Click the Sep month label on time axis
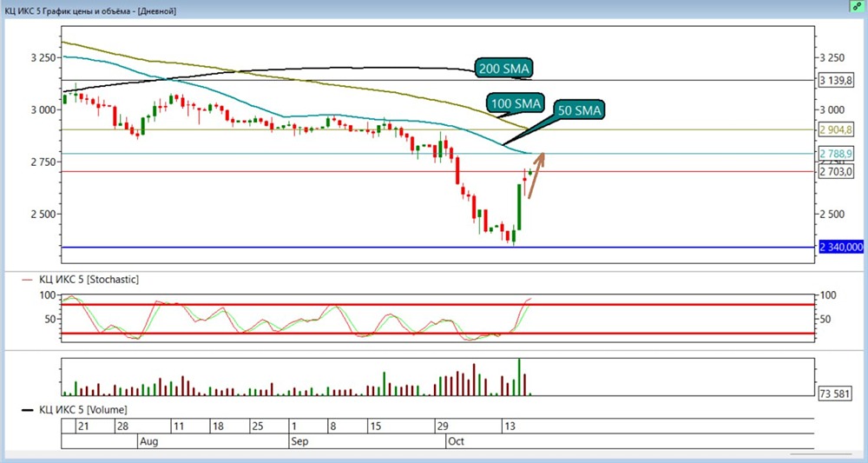The width and height of the screenshot is (868, 463). tap(299, 441)
